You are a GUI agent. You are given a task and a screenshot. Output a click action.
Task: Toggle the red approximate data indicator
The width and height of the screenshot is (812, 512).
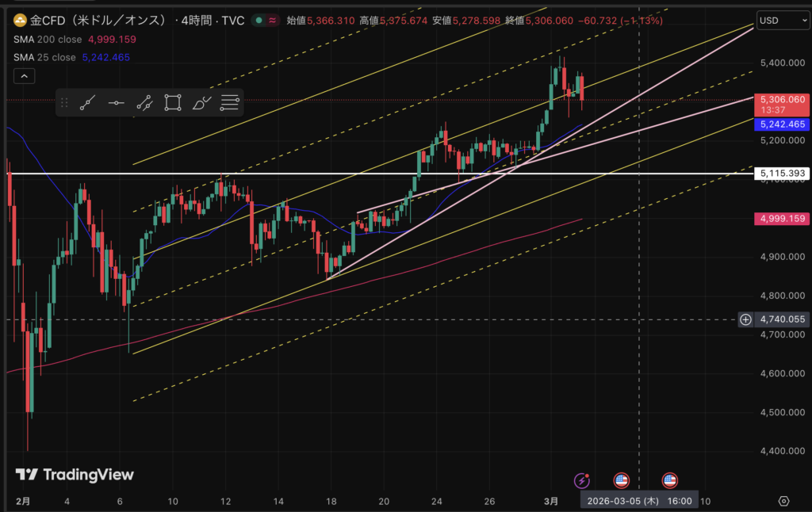click(274, 20)
